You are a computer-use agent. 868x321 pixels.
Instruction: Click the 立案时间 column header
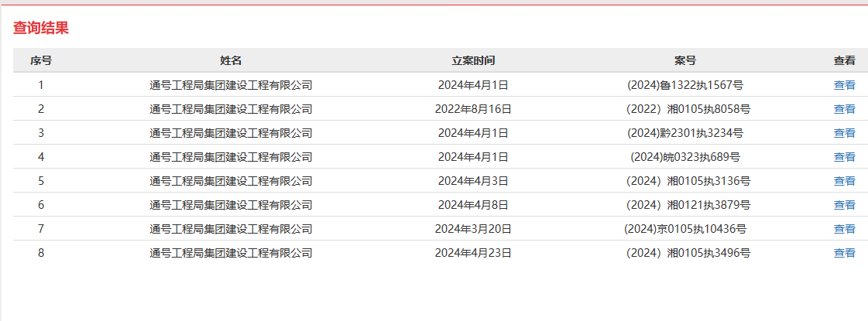473,60
